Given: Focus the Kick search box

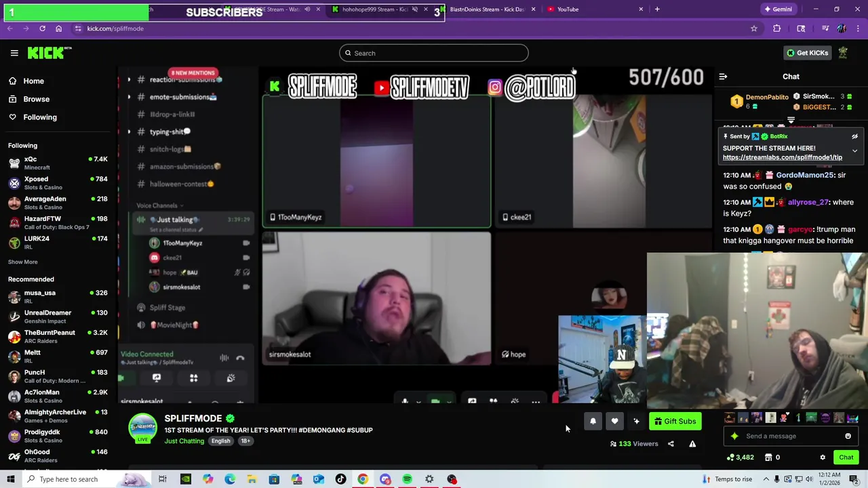Looking at the screenshot, I should point(434,53).
